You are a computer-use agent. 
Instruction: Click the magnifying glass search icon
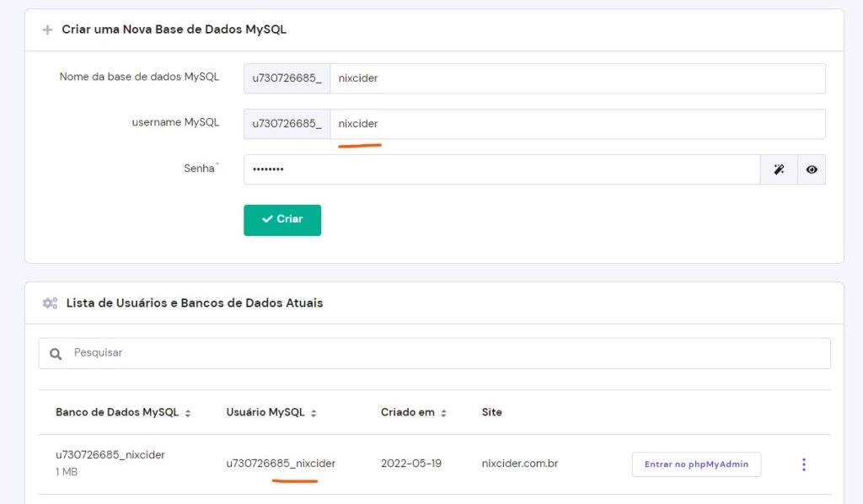pyautogui.click(x=56, y=354)
